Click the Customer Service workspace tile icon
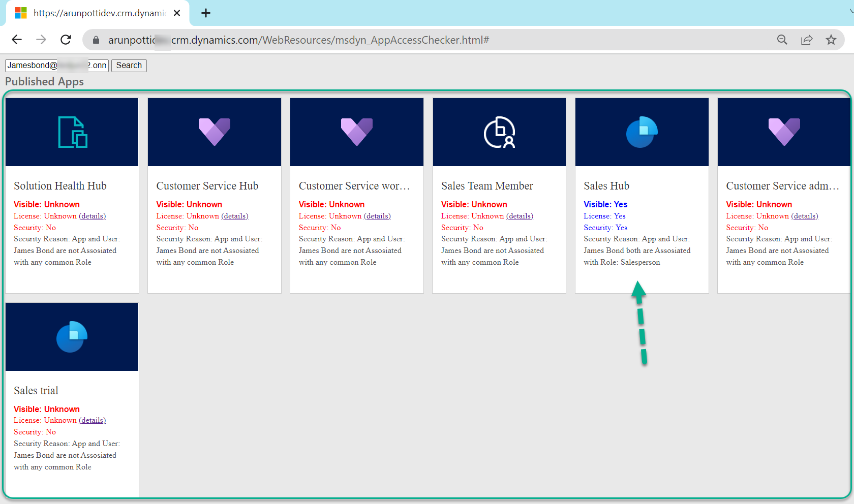This screenshot has height=504, width=854. click(356, 132)
